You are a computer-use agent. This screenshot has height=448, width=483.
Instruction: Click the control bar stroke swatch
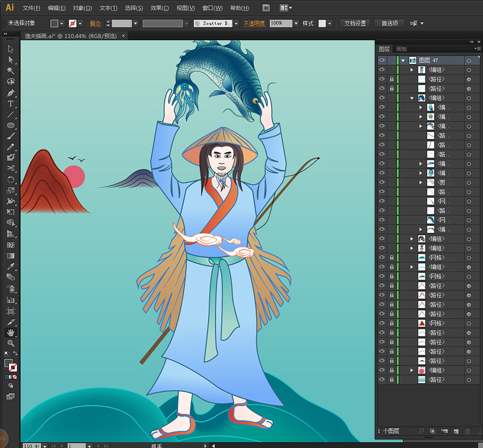[x=72, y=24]
